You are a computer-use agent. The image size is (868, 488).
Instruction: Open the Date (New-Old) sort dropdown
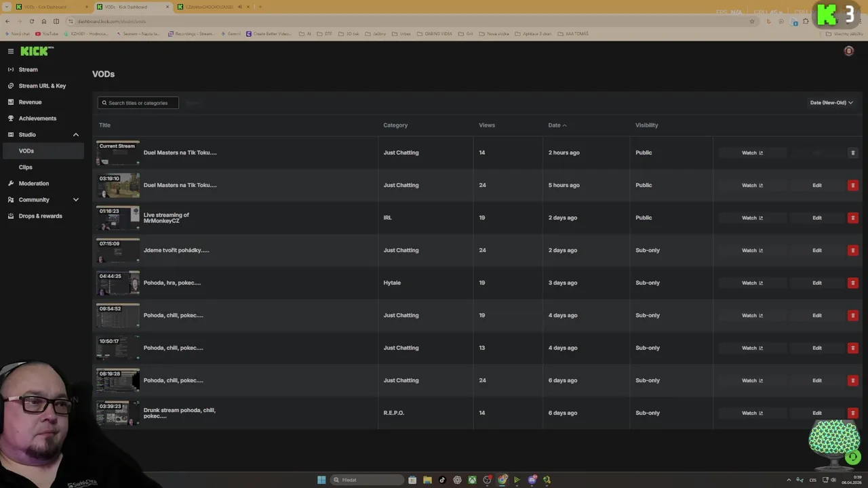point(831,103)
